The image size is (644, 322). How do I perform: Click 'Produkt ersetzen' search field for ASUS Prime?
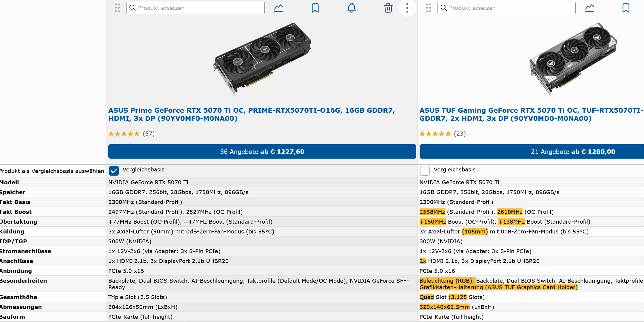pyautogui.click(x=195, y=8)
